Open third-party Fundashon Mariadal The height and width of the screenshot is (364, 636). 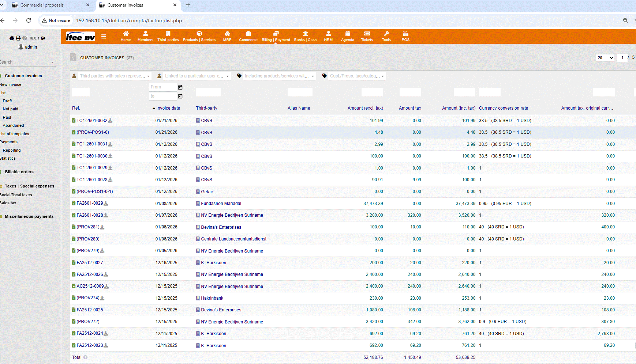221,204
